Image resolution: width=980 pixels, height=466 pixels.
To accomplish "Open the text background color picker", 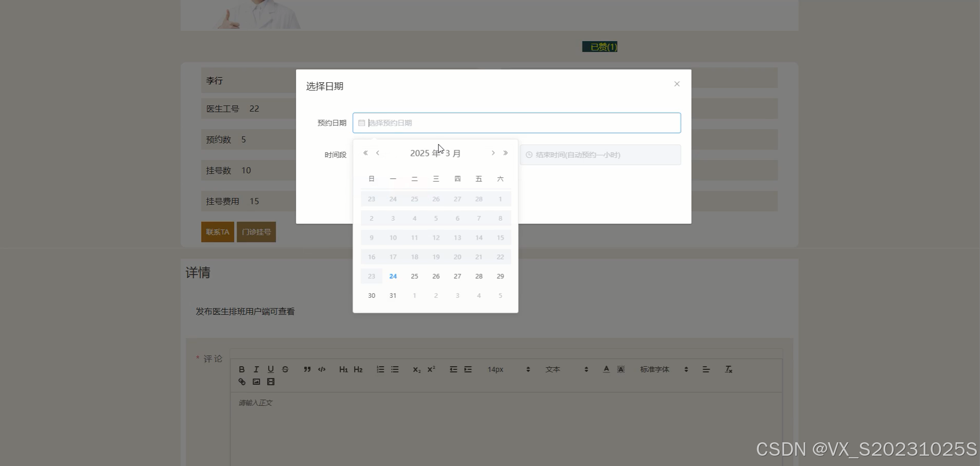I will point(621,369).
